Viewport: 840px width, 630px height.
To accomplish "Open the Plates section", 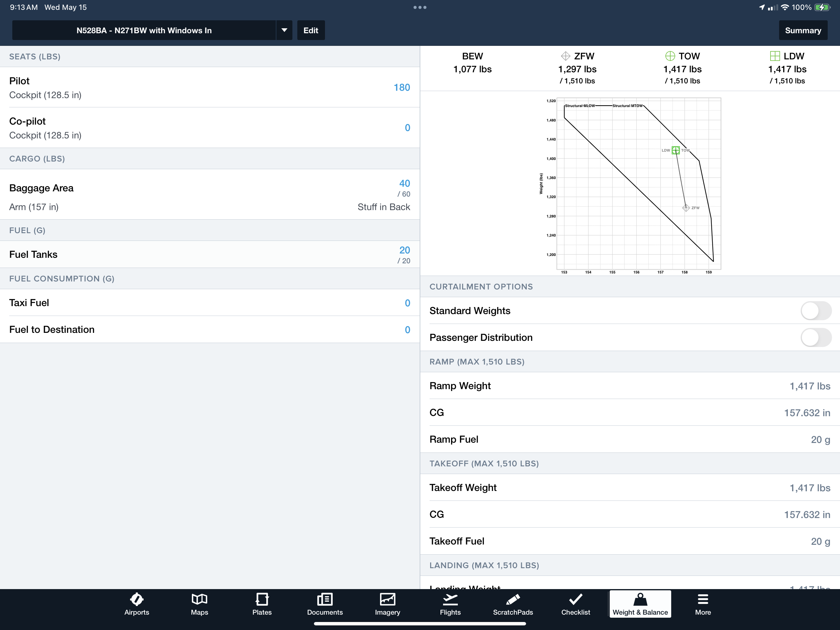I will click(x=263, y=604).
